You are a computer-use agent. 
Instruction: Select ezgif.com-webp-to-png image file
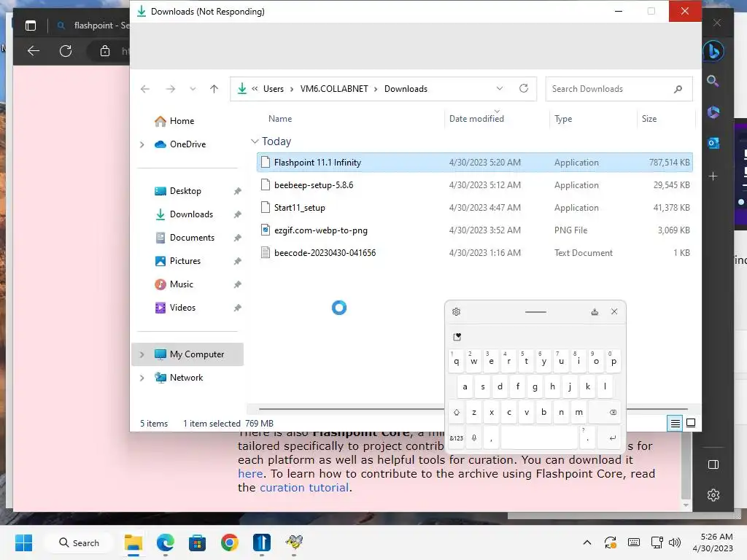click(x=474, y=230)
